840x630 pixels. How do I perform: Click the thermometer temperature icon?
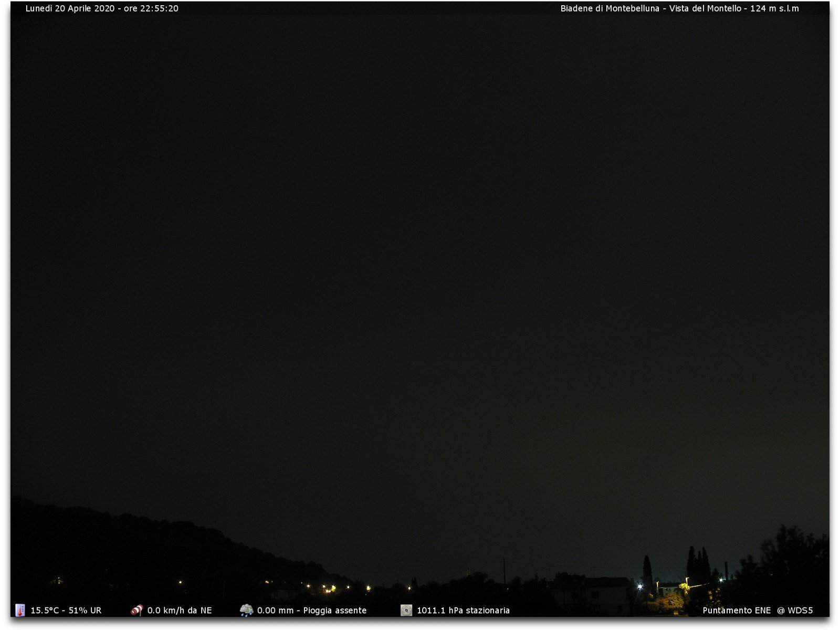[x=20, y=610]
